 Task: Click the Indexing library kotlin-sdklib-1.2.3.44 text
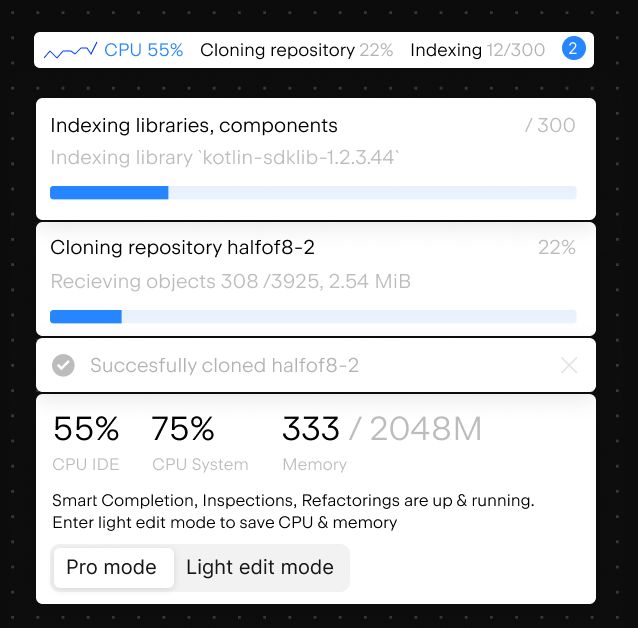click(225, 158)
